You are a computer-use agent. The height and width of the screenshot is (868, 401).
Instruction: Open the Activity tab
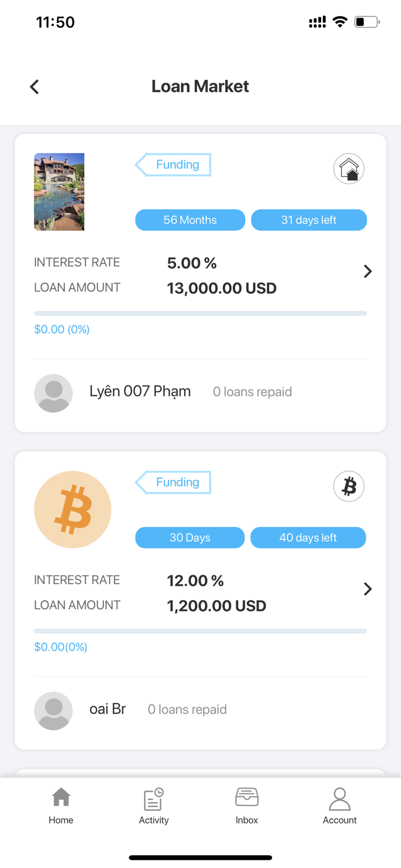point(153,804)
